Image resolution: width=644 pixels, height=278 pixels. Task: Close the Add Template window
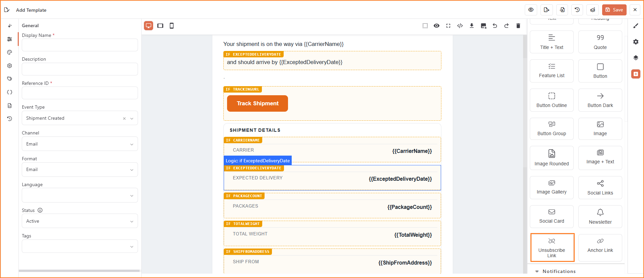pos(635,10)
